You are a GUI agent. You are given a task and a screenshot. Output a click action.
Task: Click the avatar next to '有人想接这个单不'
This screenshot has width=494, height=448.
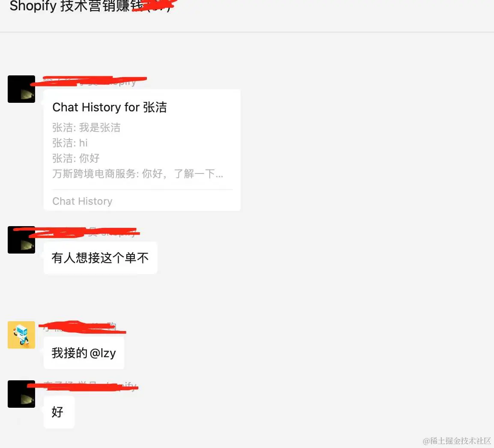point(21,239)
